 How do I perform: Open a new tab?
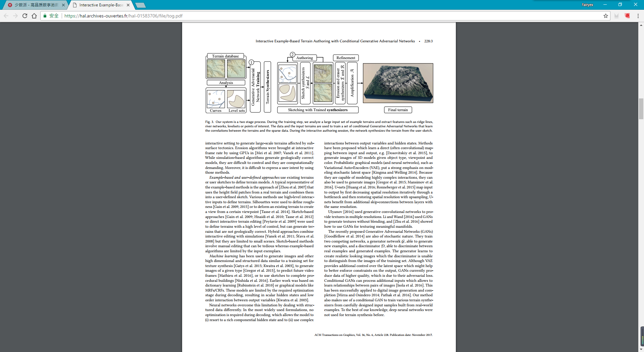(x=140, y=5)
